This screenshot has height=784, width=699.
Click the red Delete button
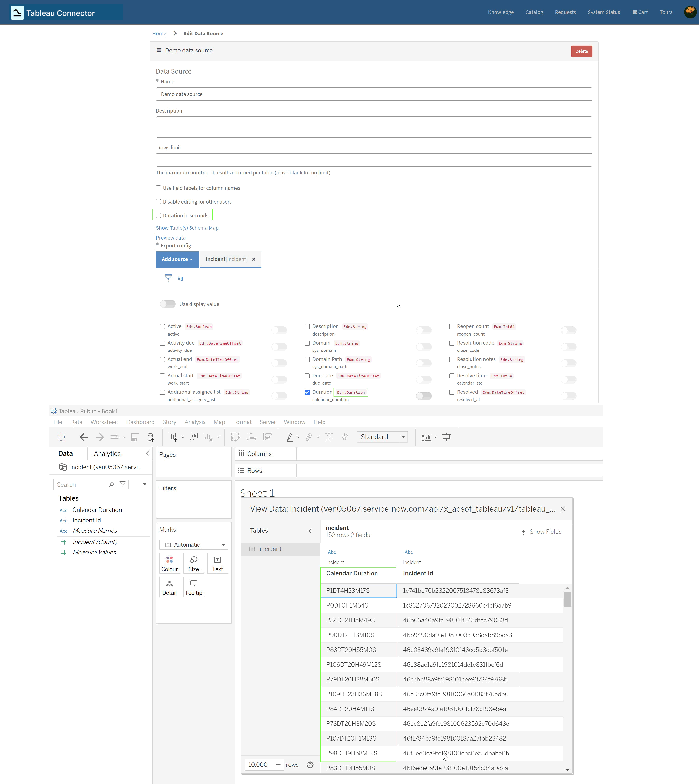coord(581,51)
